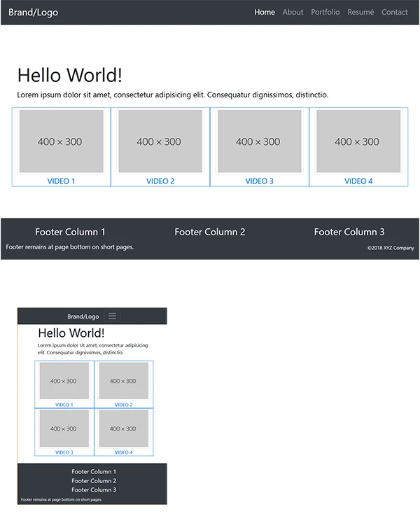
Task: Open the Portfolio nav link
Action: click(325, 13)
